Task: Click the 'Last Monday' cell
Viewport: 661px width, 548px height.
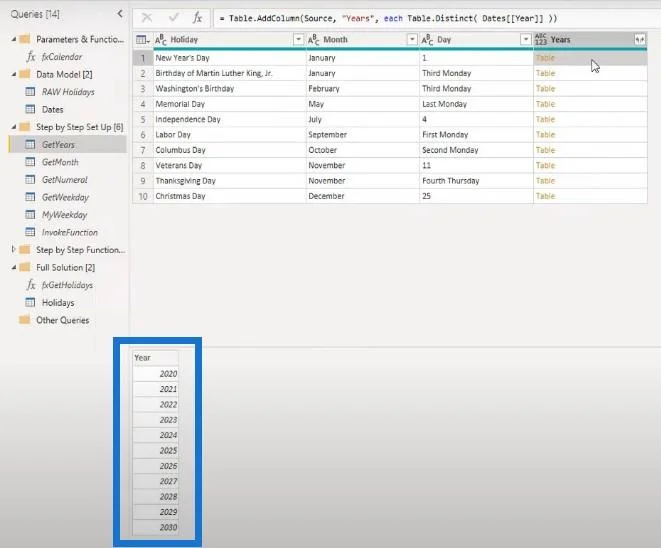Action: coord(476,104)
